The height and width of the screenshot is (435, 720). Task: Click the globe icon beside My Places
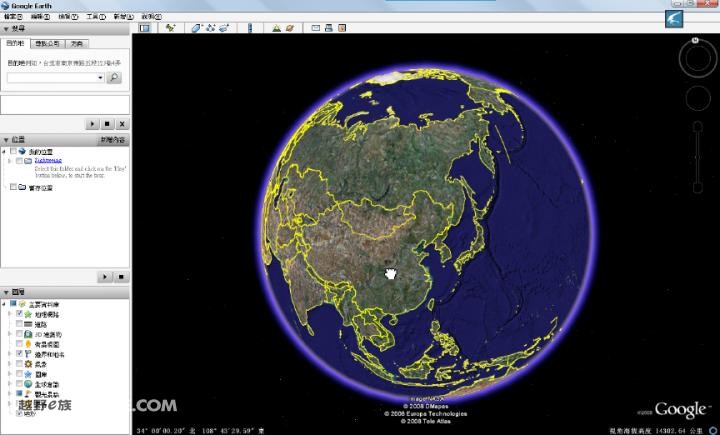click(x=22, y=151)
